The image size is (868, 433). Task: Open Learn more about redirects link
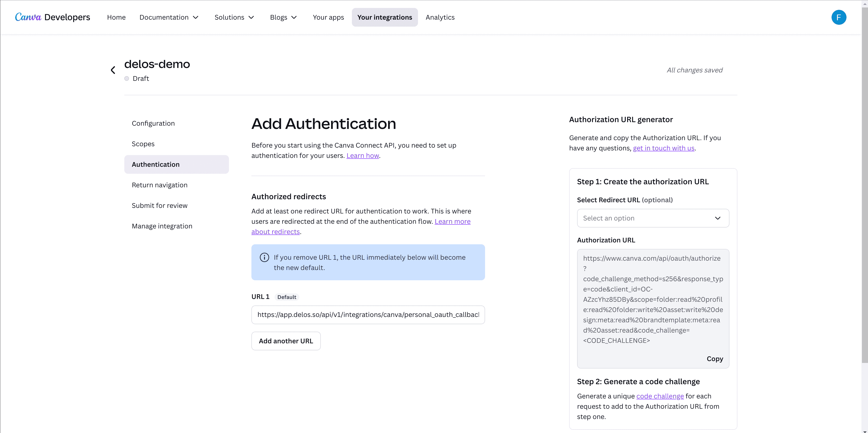tap(453, 222)
